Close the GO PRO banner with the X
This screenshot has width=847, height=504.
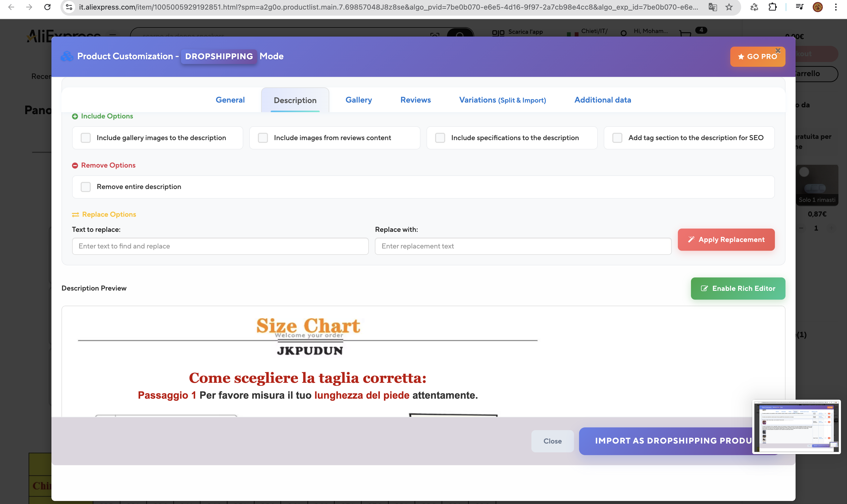point(778,51)
